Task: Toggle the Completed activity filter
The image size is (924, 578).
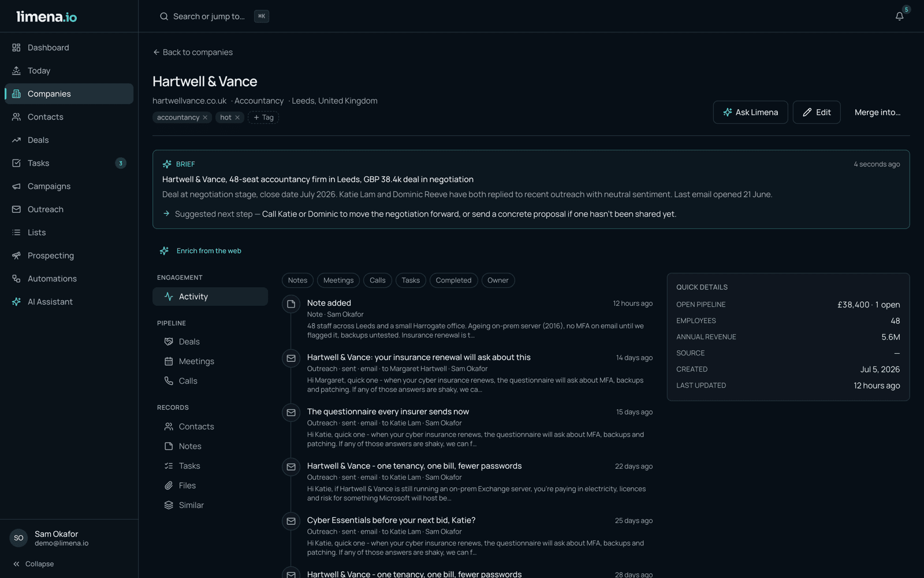Action: [x=453, y=280]
